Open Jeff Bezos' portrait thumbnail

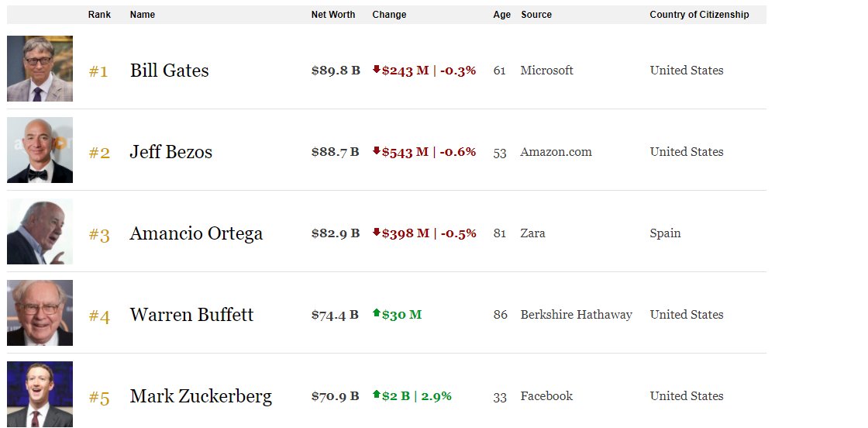(40, 150)
